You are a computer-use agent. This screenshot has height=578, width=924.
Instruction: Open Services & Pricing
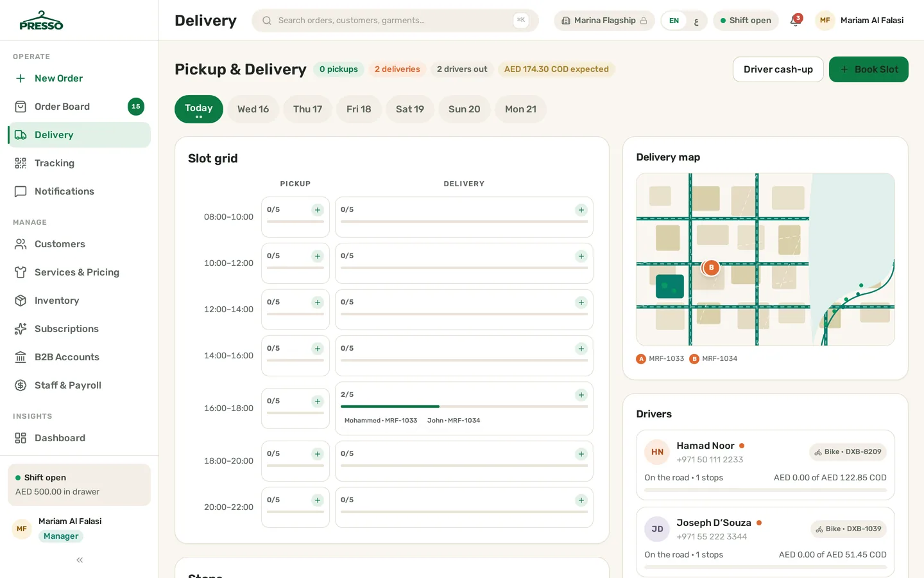click(x=79, y=272)
